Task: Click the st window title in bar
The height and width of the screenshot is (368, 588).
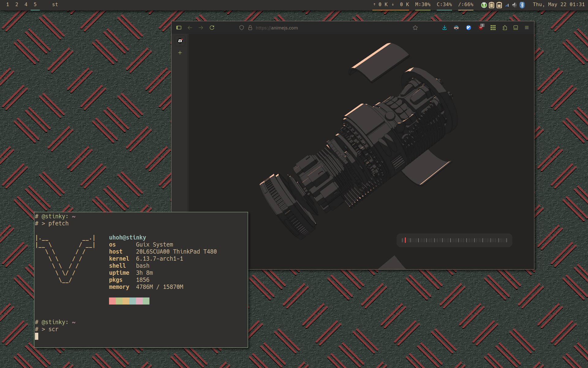Action: pyautogui.click(x=55, y=5)
